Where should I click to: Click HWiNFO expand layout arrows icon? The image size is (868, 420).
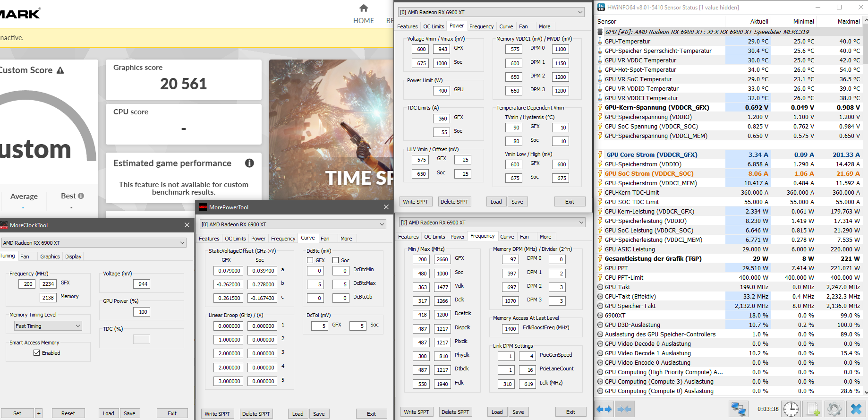click(x=604, y=409)
